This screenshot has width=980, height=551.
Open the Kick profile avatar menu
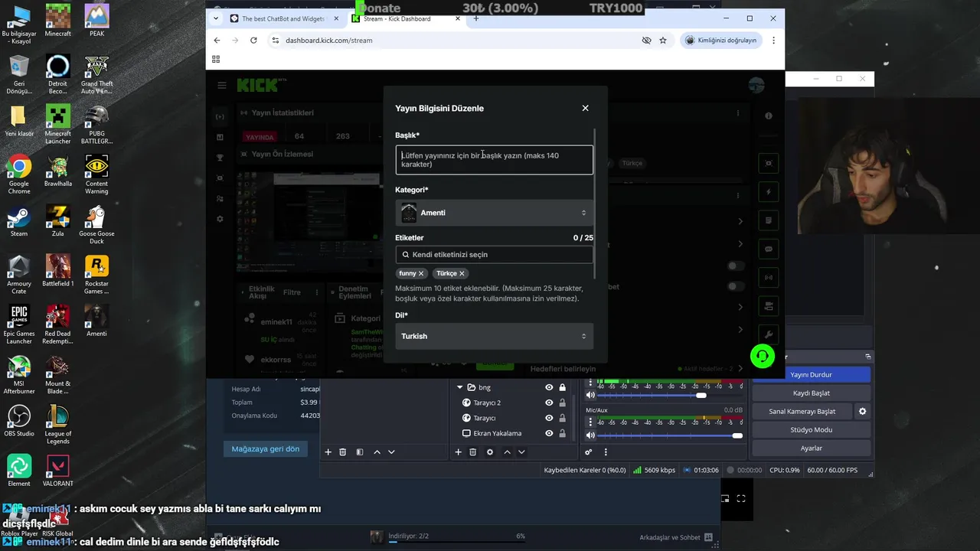pos(756,86)
